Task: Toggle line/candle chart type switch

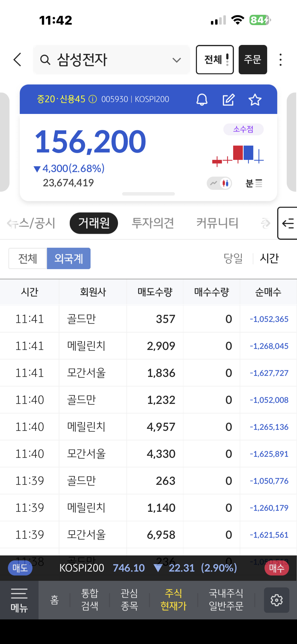Action: (x=219, y=183)
